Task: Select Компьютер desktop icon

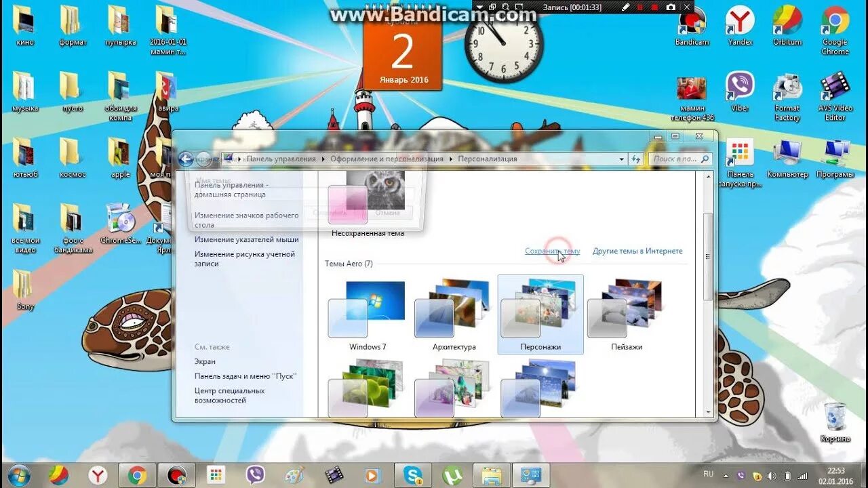Action: [x=787, y=158]
